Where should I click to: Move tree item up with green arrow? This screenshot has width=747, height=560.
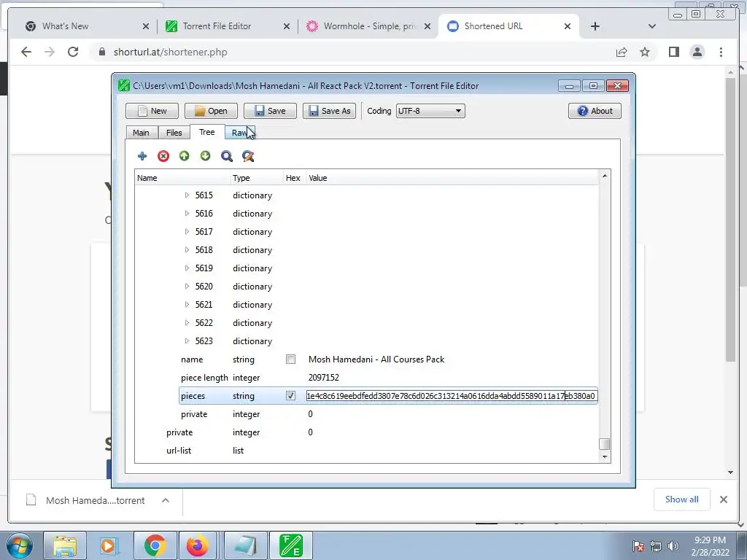click(185, 156)
